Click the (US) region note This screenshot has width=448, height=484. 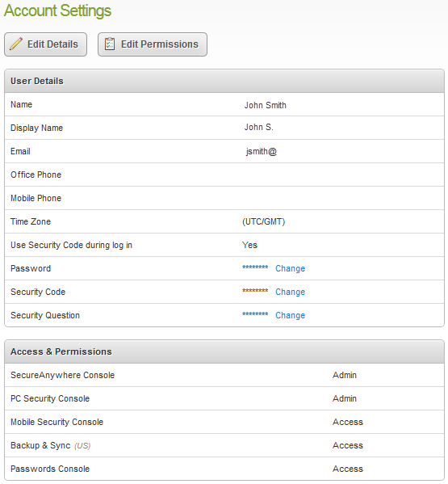[82, 446]
